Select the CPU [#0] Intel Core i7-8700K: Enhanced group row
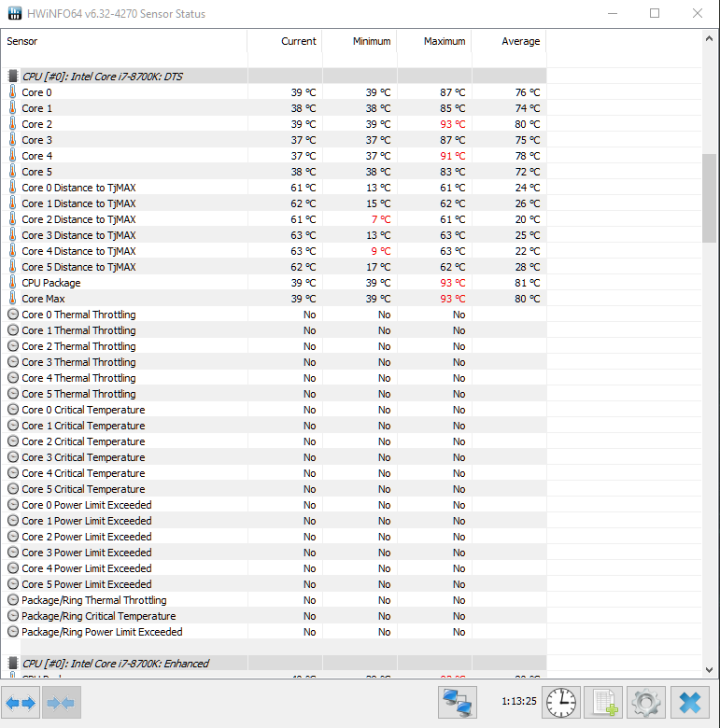 coord(274,663)
